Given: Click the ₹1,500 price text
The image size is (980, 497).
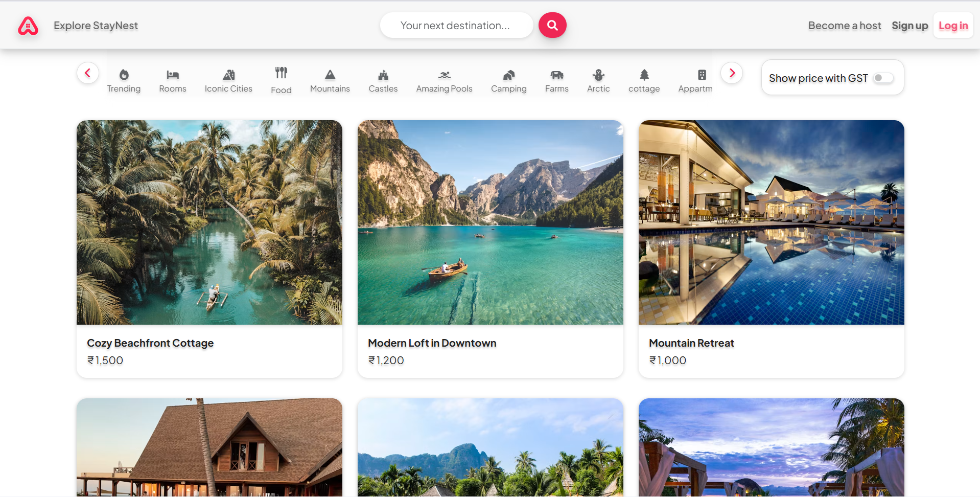Looking at the screenshot, I should 105,360.
